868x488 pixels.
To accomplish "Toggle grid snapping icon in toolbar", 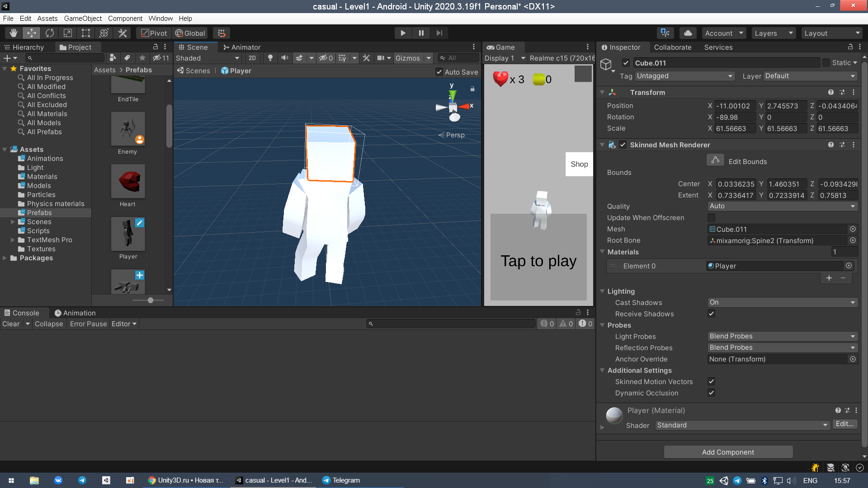I will (222, 33).
